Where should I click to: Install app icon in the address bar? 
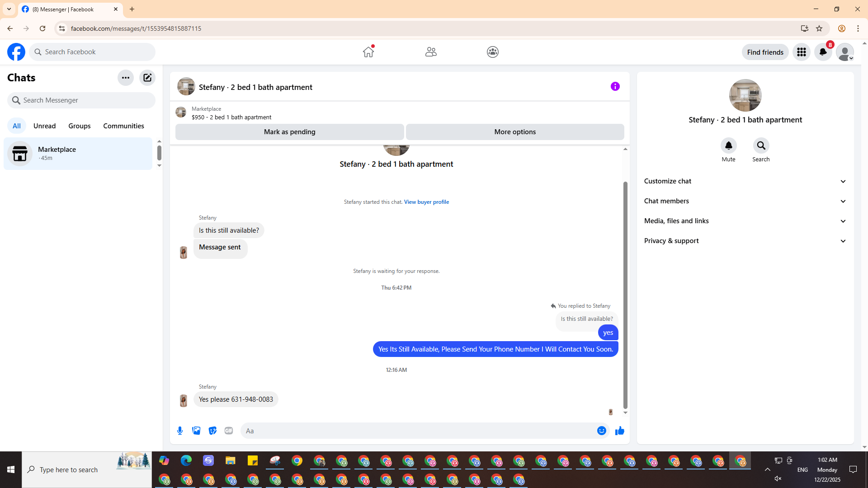pos(805,28)
